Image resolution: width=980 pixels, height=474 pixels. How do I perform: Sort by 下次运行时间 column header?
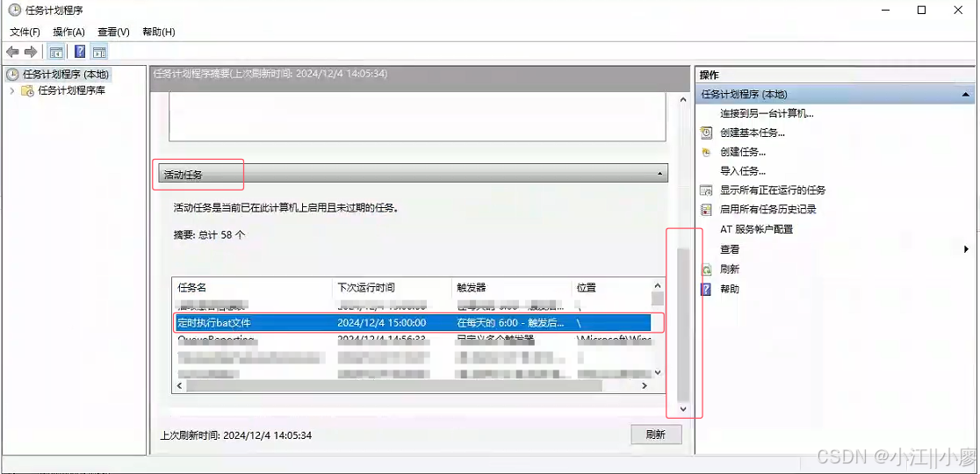coord(392,288)
